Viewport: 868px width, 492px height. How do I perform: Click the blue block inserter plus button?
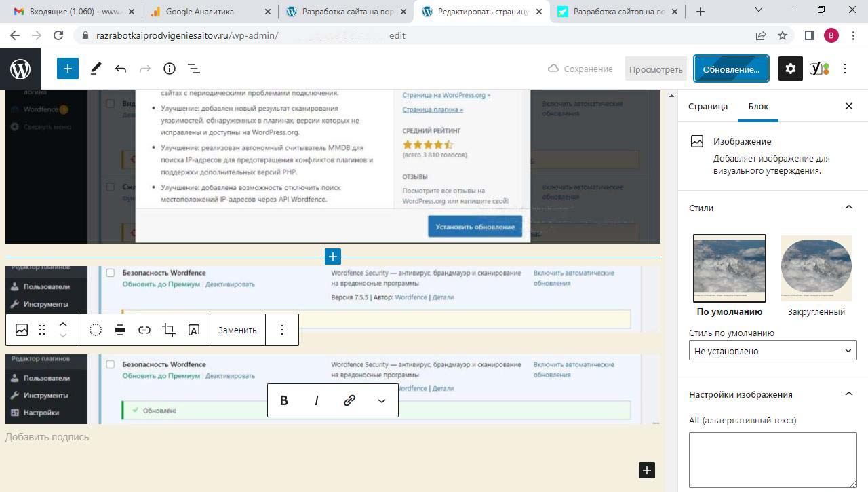tap(68, 69)
